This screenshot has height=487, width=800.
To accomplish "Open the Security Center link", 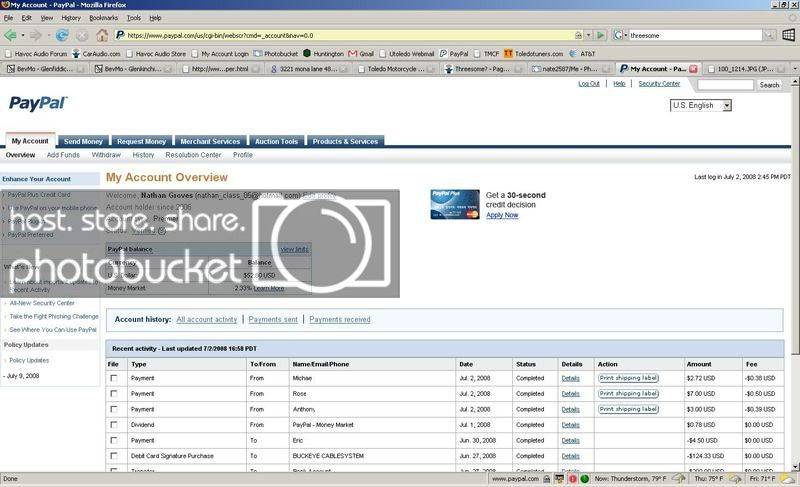I will pos(659,84).
